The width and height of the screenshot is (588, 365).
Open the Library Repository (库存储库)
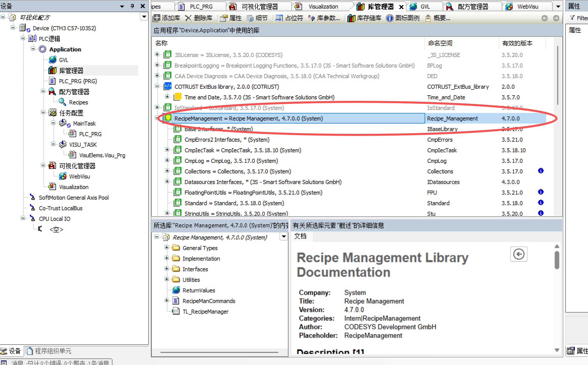pos(364,18)
